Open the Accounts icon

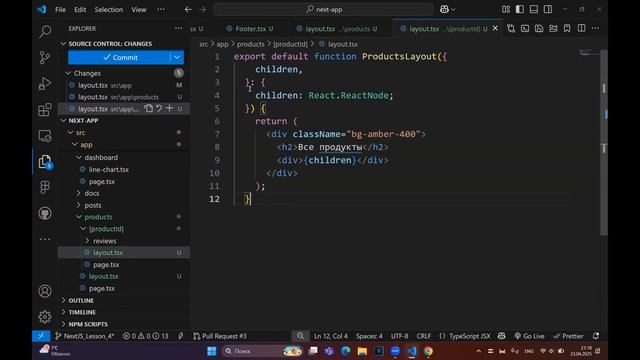pyautogui.click(x=45, y=291)
